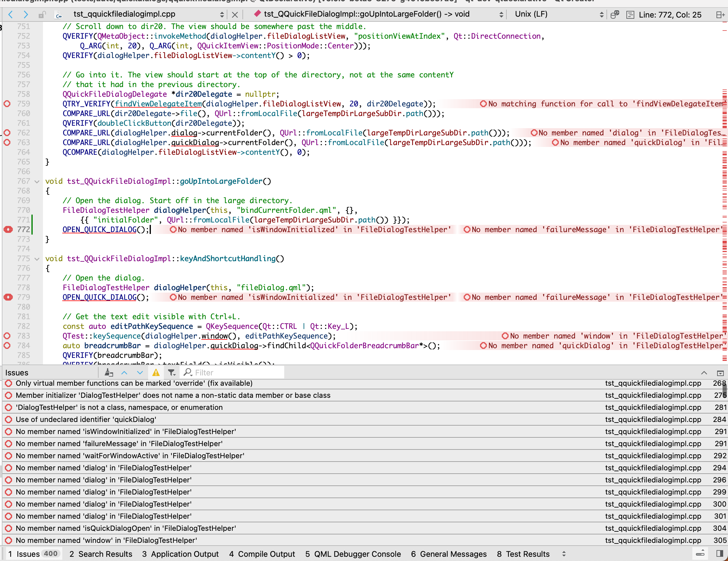Click Line 772, Col 25 indicator
The height and width of the screenshot is (561, 728).
coord(670,15)
